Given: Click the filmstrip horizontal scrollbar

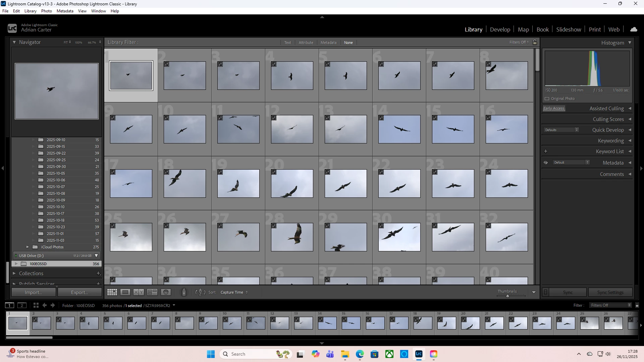Looking at the screenshot, I should [x=30, y=338].
